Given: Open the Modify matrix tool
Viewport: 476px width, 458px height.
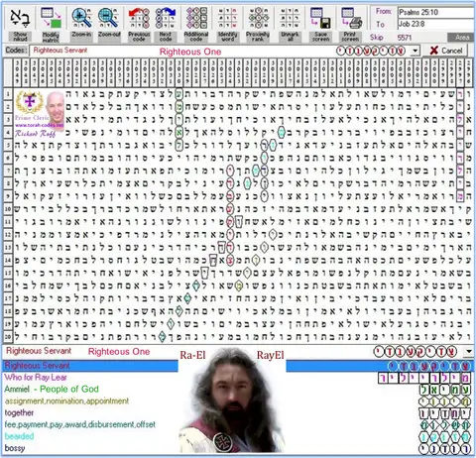Looking at the screenshot, I should click(51, 24).
